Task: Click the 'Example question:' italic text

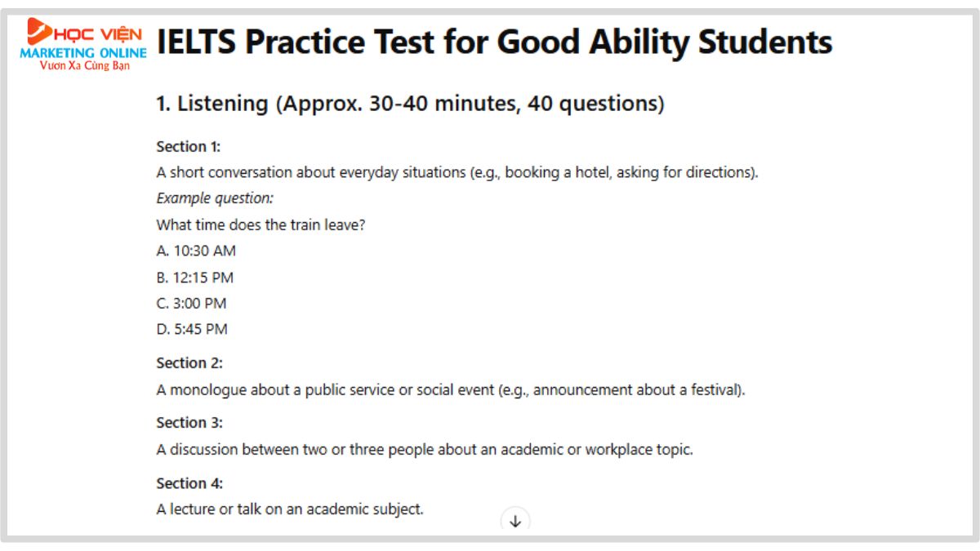Action: 215,198
